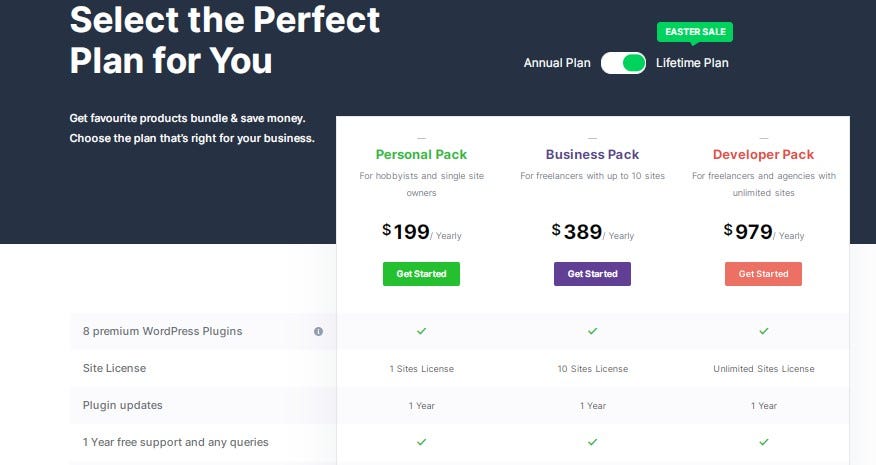The height and width of the screenshot is (465, 876).
Task: Click the Personal Pack heading
Action: (x=421, y=154)
